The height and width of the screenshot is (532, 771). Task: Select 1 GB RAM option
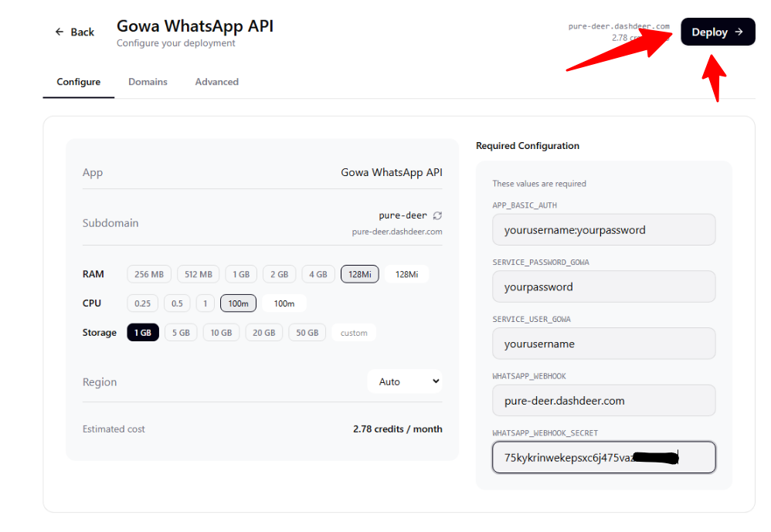241,274
